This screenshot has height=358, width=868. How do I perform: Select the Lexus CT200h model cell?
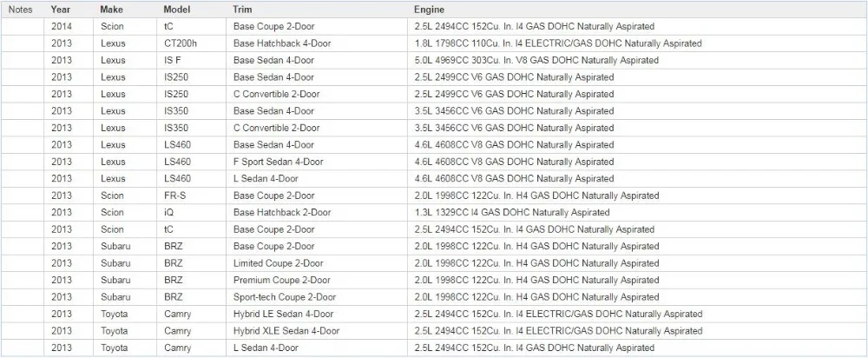[x=192, y=43]
